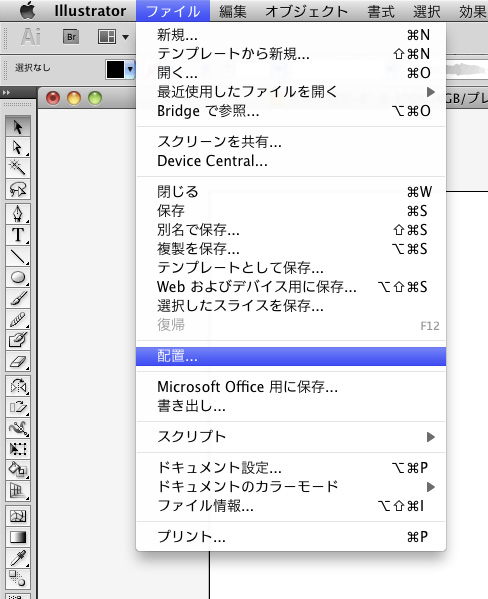Image resolution: width=488 pixels, height=599 pixels.
Task: Select the Lasso tool
Action: [x=18, y=189]
